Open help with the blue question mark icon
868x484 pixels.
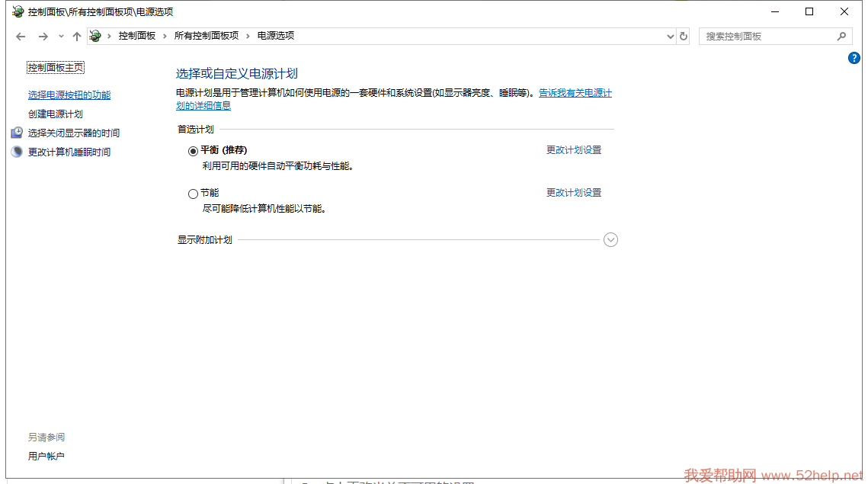854,58
